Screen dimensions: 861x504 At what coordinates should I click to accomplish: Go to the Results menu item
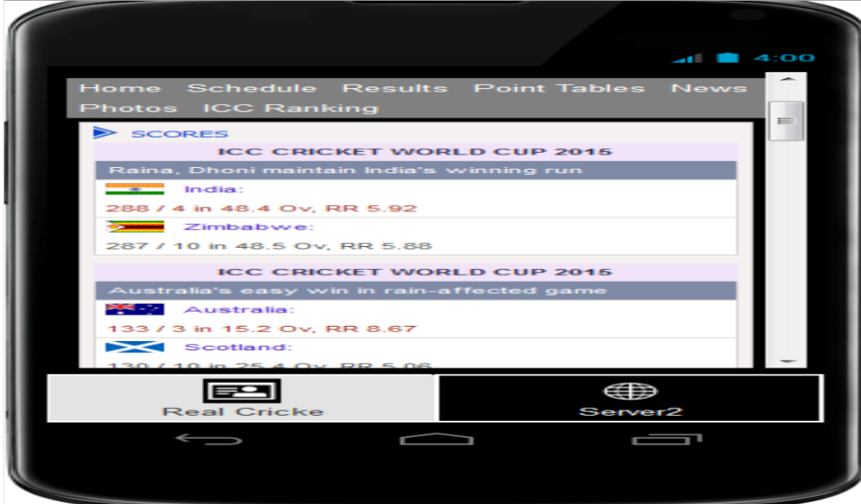(395, 88)
